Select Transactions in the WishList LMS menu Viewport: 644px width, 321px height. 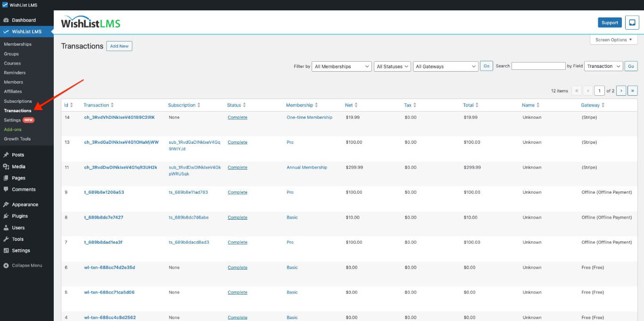click(x=19, y=110)
